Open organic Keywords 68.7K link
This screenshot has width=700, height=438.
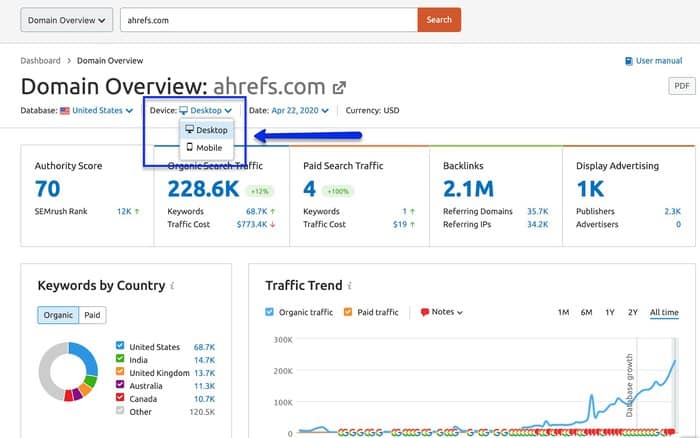click(x=257, y=212)
